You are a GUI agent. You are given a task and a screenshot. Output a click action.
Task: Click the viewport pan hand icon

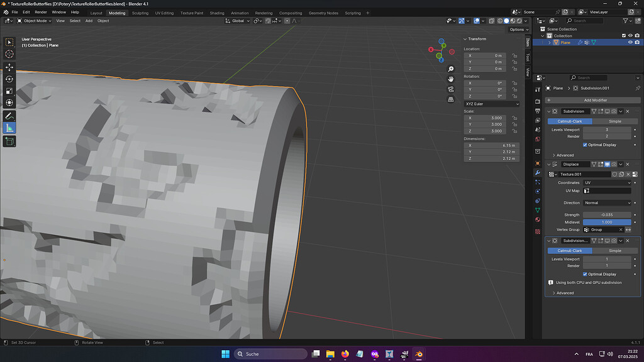(x=450, y=79)
